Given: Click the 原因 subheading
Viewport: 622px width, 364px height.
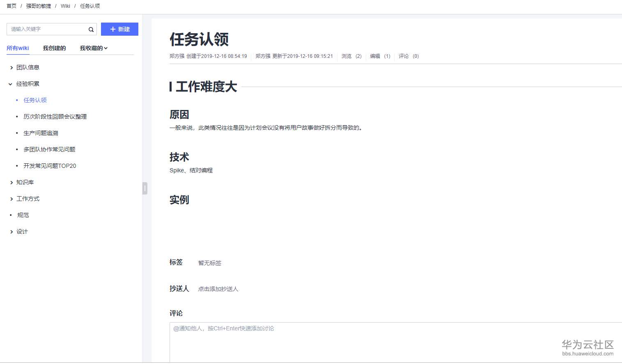Looking at the screenshot, I should click(x=179, y=114).
